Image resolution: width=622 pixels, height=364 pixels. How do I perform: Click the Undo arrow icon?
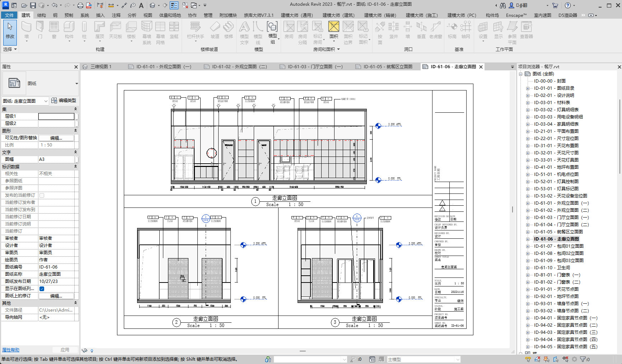tap(54, 5)
